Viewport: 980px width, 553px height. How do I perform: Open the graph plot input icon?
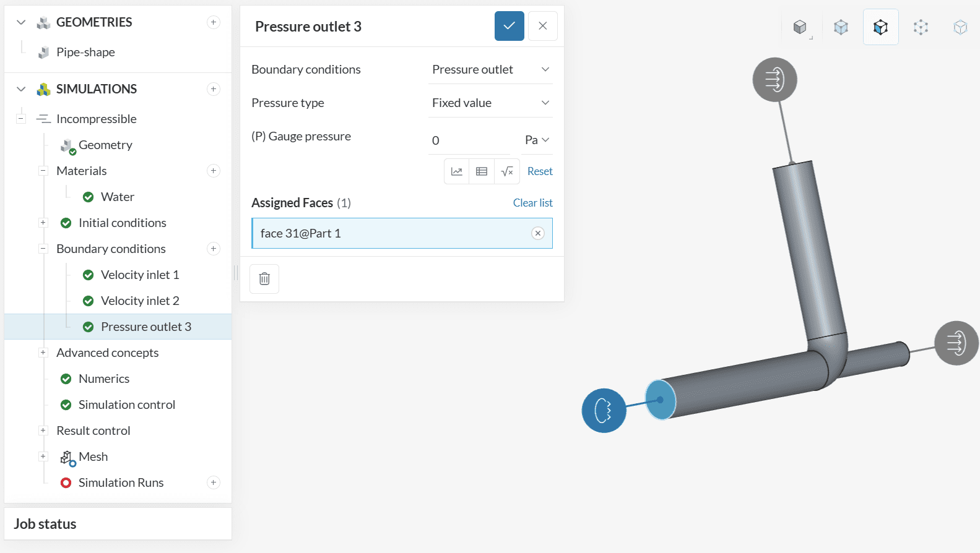(x=457, y=171)
